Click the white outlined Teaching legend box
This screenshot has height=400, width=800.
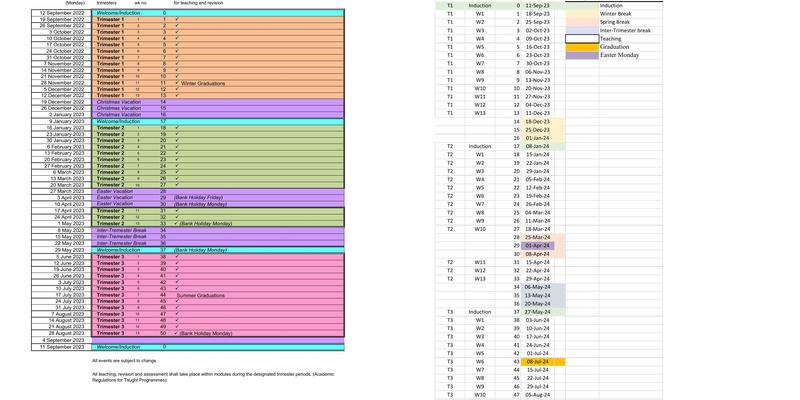[581, 39]
